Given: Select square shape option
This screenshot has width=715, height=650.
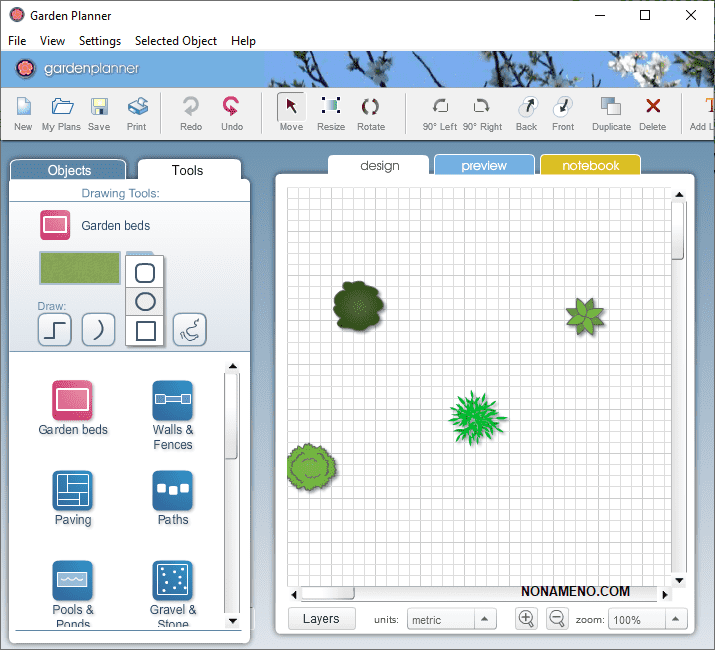Looking at the screenshot, I should click(x=145, y=331).
